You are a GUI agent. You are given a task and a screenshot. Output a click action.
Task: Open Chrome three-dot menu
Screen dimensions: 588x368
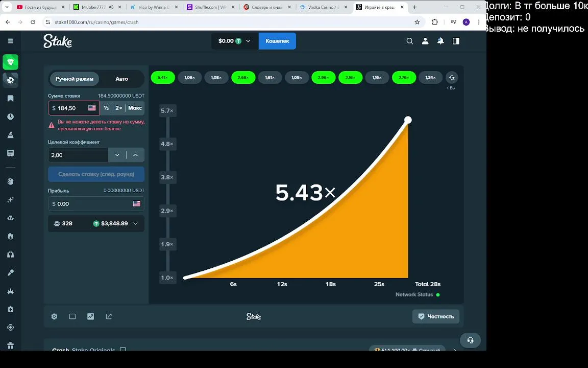tap(478, 22)
